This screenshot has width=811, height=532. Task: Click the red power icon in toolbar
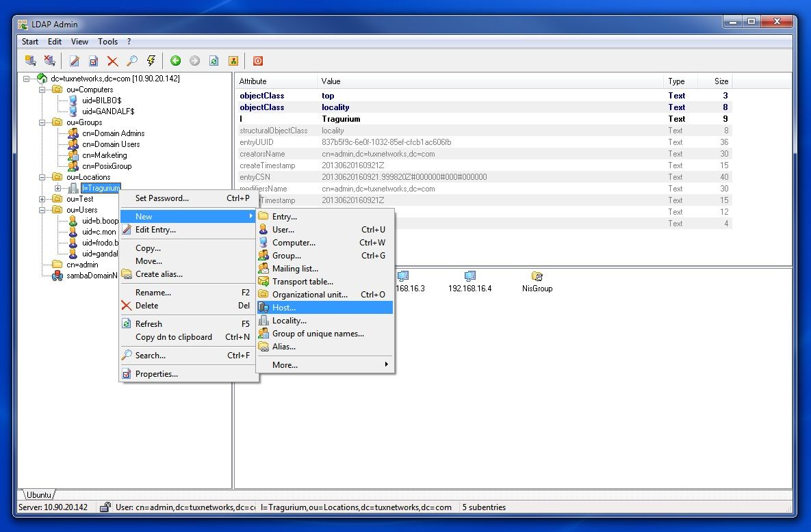[x=257, y=61]
